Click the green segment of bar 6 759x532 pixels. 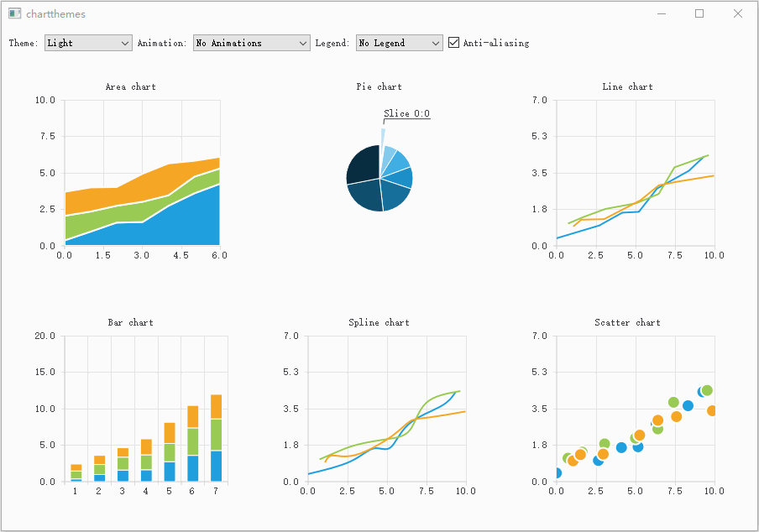(x=192, y=441)
